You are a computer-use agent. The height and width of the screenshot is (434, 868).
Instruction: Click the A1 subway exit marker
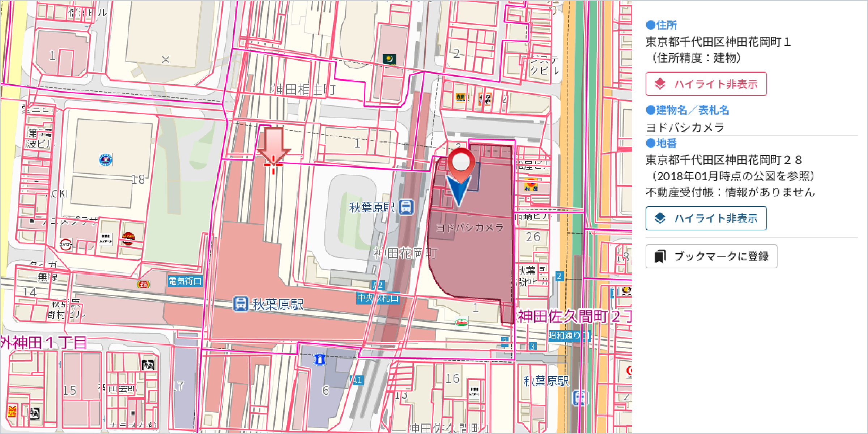(357, 380)
